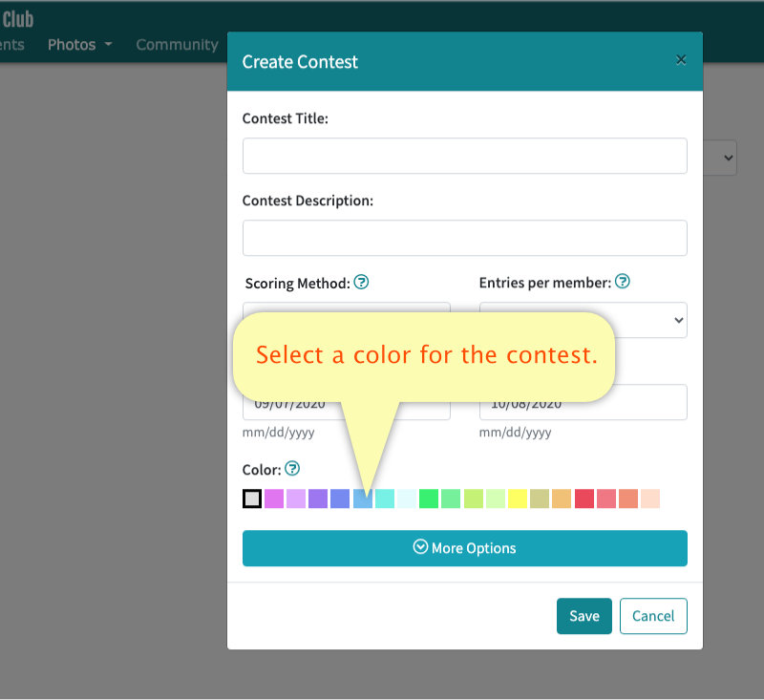Click the Contest Title input field
Viewport: 764px width, 700px height.
click(x=465, y=156)
